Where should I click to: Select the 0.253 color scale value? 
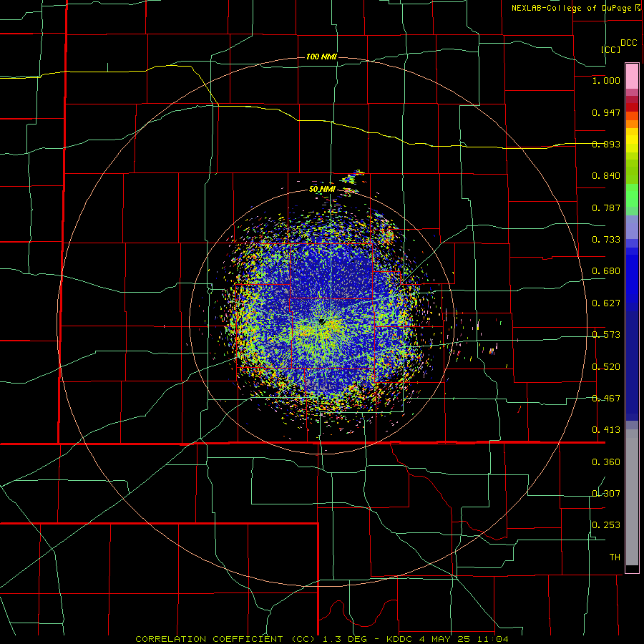606,525
